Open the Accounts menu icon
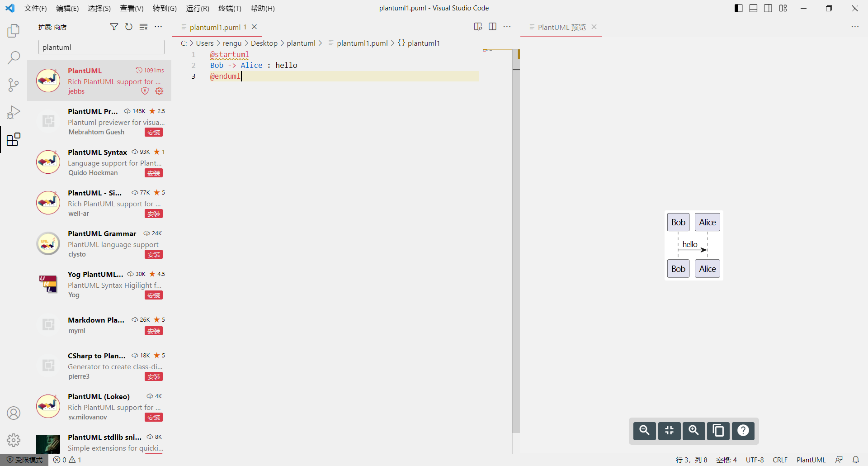This screenshot has height=466, width=868. pos(14,413)
